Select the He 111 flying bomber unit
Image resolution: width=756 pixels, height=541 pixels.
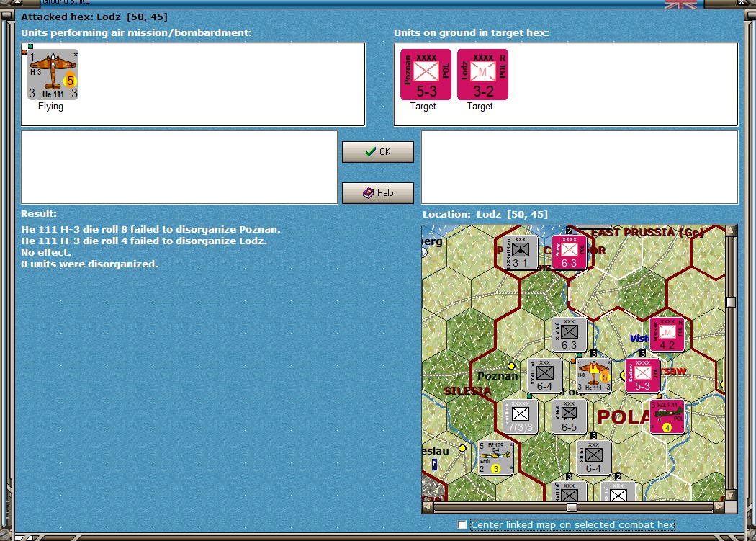click(53, 74)
